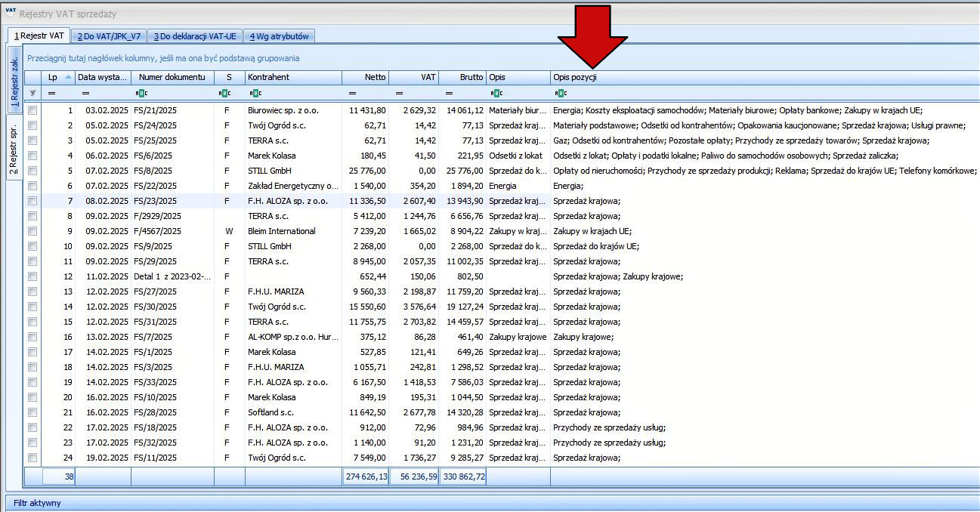Open ABC operator icon in Numer dokumentu filter

click(141, 94)
